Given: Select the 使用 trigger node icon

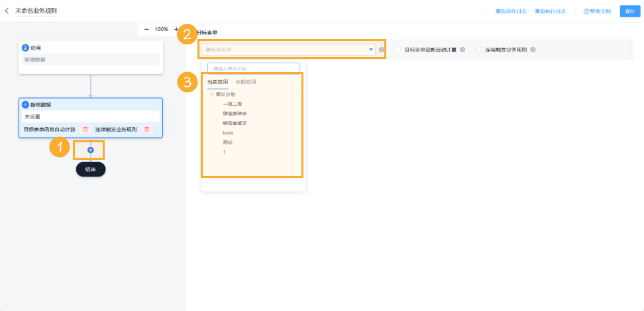Looking at the screenshot, I should (x=25, y=48).
